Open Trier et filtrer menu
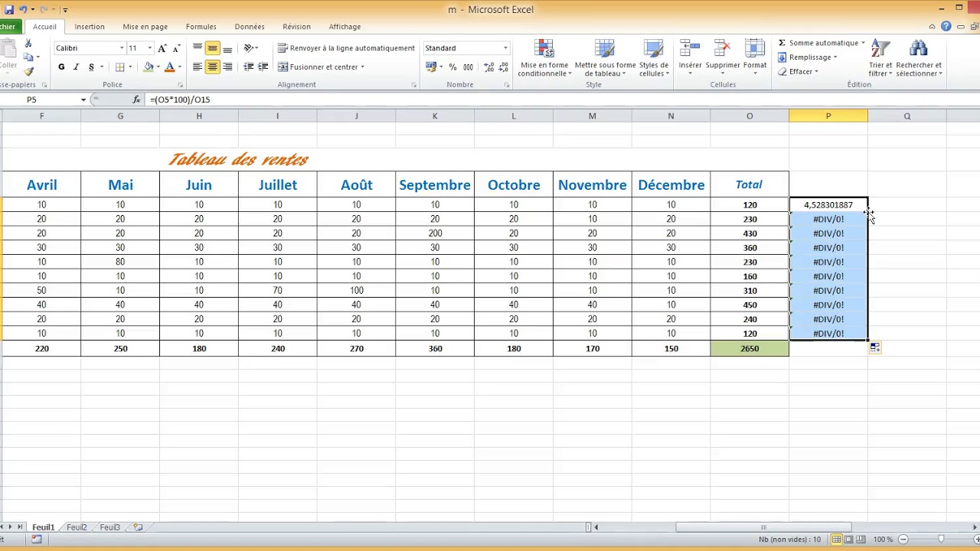 [x=880, y=58]
